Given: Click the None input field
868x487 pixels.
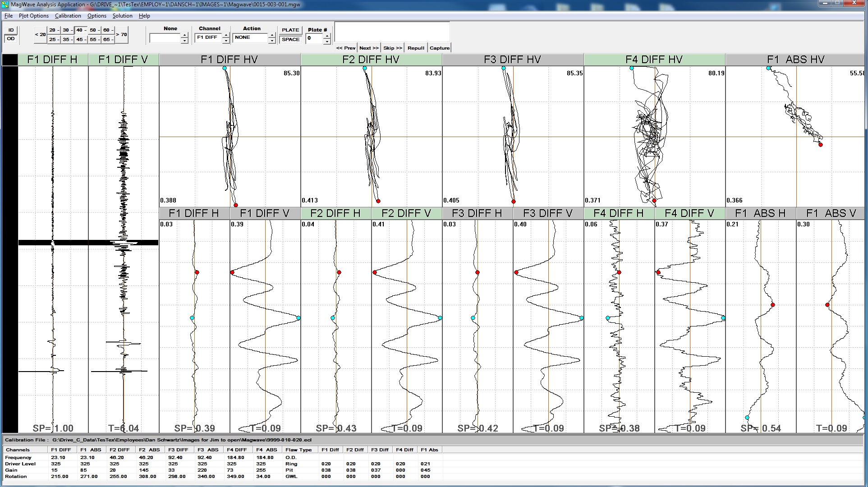Looking at the screenshot, I should click(x=165, y=38).
